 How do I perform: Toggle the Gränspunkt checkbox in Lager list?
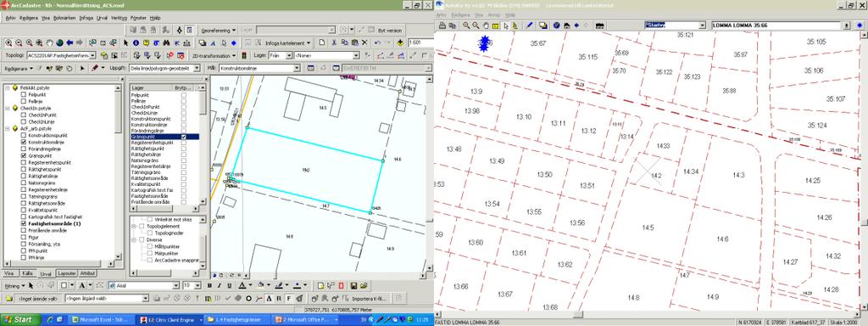pyautogui.click(x=183, y=137)
